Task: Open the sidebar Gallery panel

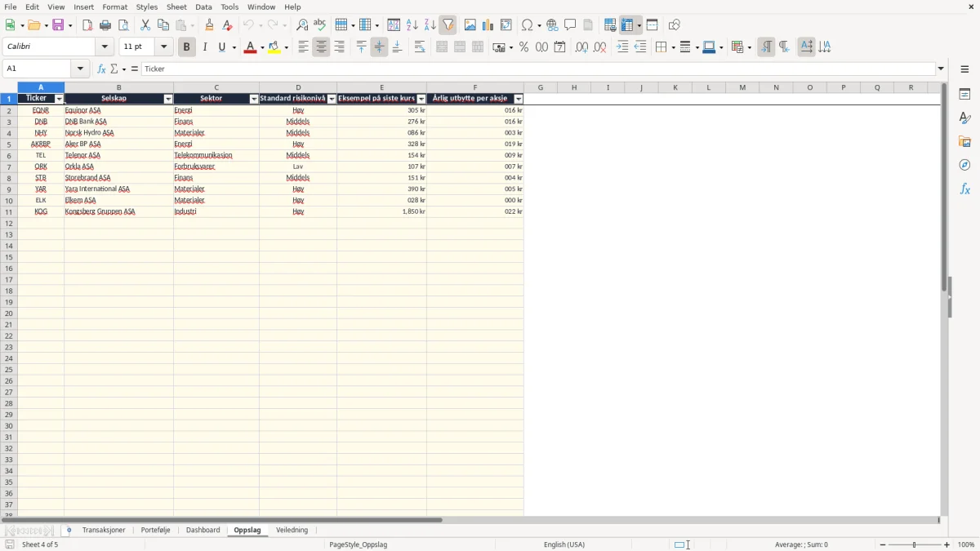Action: click(x=964, y=142)
